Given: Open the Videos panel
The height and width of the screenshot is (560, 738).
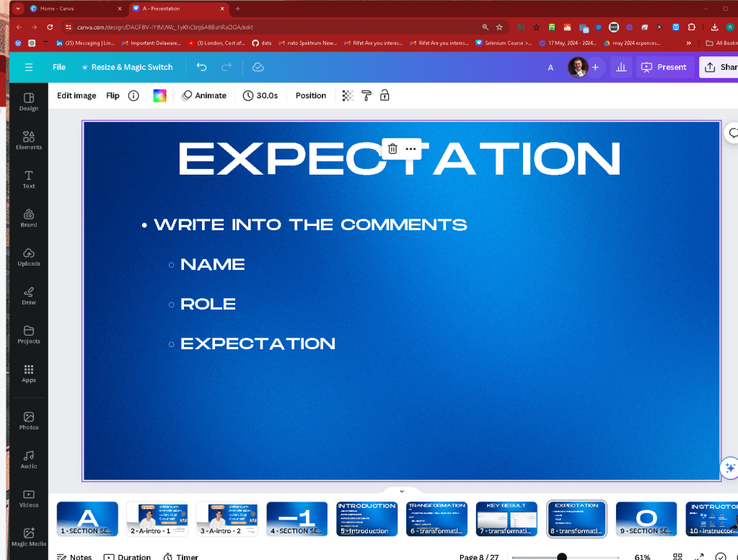Looking at the screenshot, I should click(29, 499).
